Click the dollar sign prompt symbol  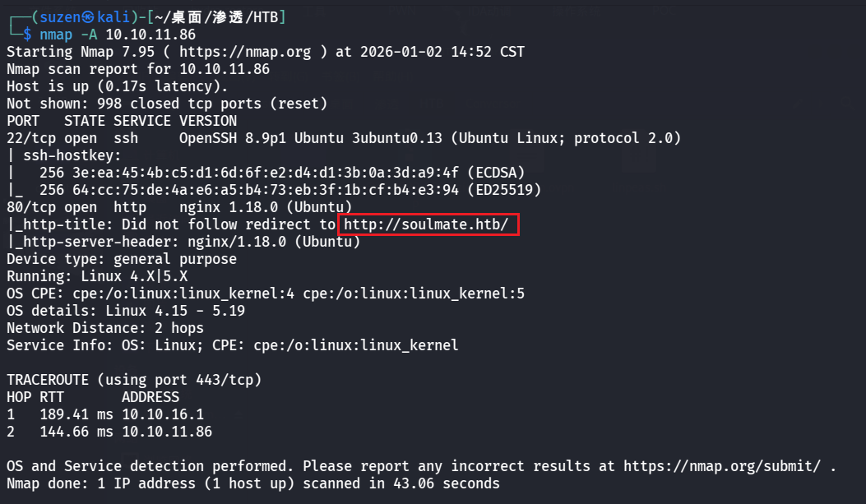(27, 34)
